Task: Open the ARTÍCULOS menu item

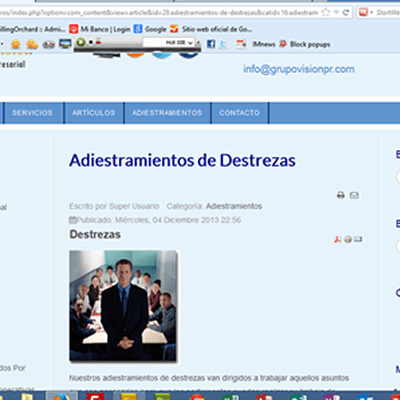Action: [94, 113]
